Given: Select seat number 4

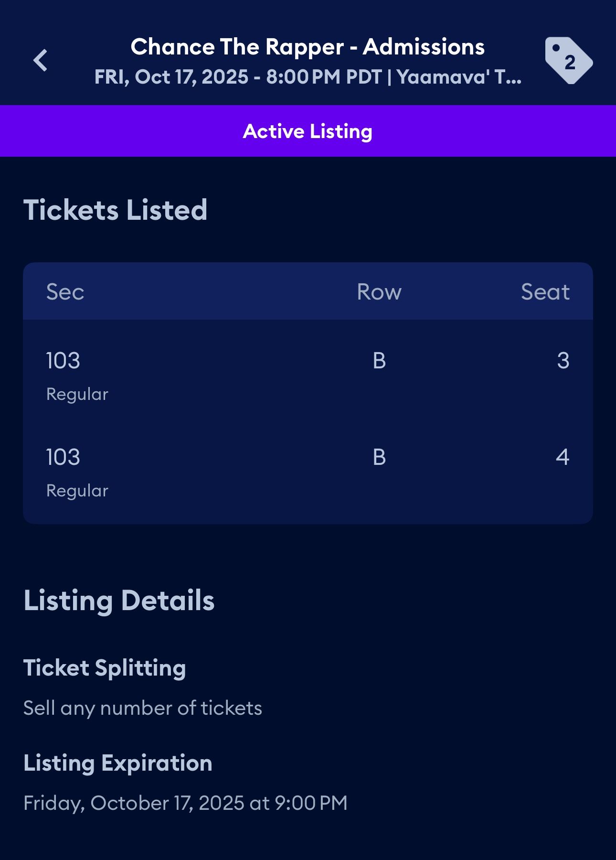Looking at the screenshot, I should [563, 457].
